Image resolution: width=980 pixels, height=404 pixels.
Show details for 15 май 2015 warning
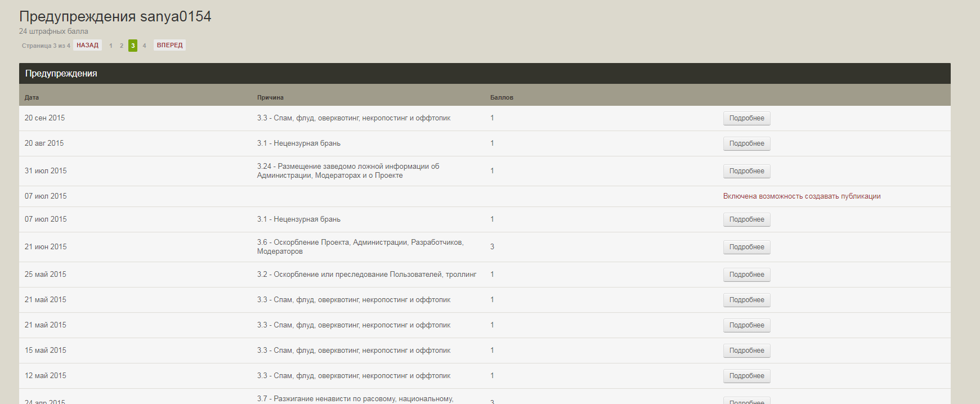click(746, 351)
